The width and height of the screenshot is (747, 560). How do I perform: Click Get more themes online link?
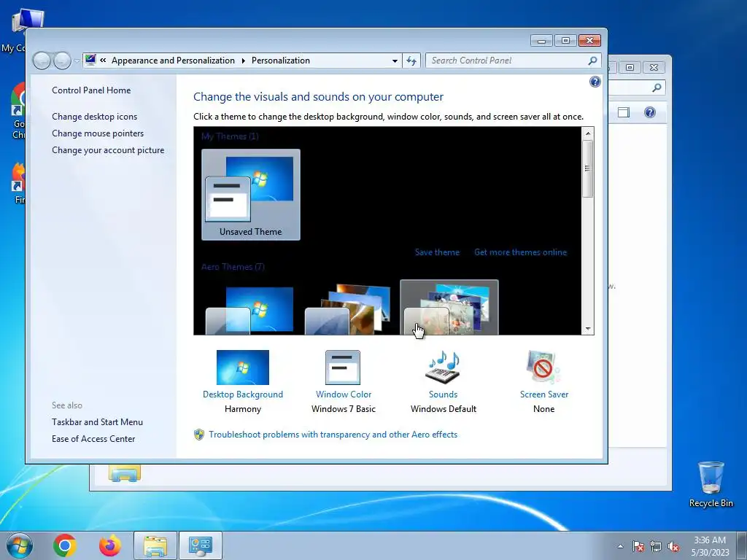(520, 252)
